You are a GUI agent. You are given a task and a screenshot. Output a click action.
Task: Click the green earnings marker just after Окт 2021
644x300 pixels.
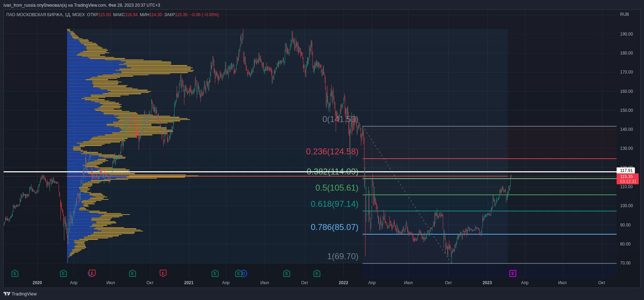click(x=317, y=273)
